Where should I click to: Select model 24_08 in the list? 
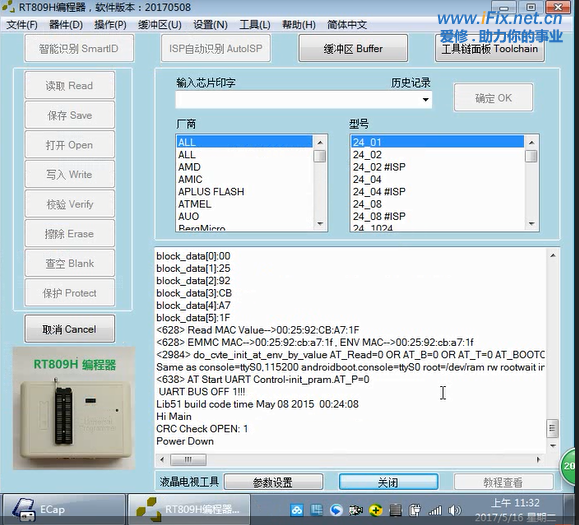pyautogui.click(x=437, y=204)
